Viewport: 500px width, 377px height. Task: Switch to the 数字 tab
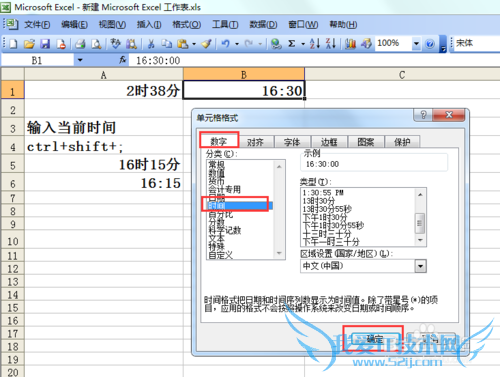tap(219, 141)
